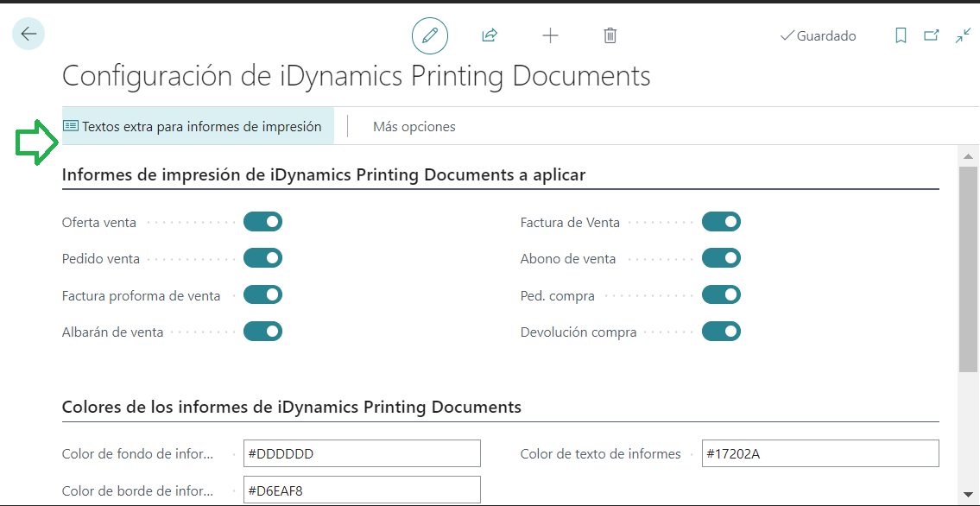Disable Factura proforma de venta switch
The height and width of the screenshot is (506, 980).
(x=263, y=294)
